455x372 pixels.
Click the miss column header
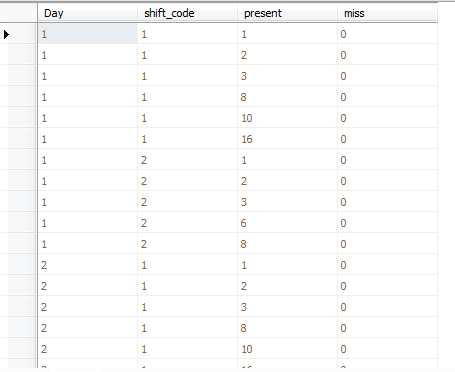point(387,13)
